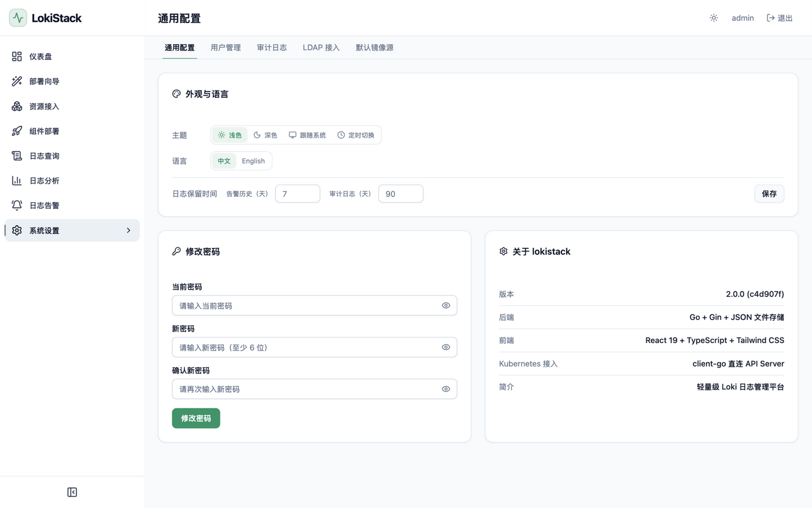Click the gear icon beside 关于 lokistack

[x=504, y=252]
